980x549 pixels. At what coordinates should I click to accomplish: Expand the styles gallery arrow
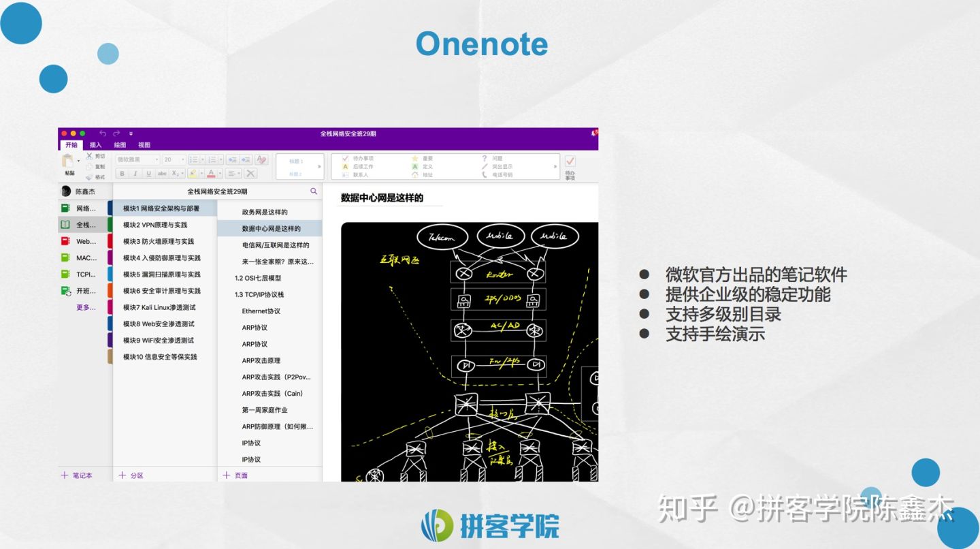pyautogui.click(x=319, y=168)
